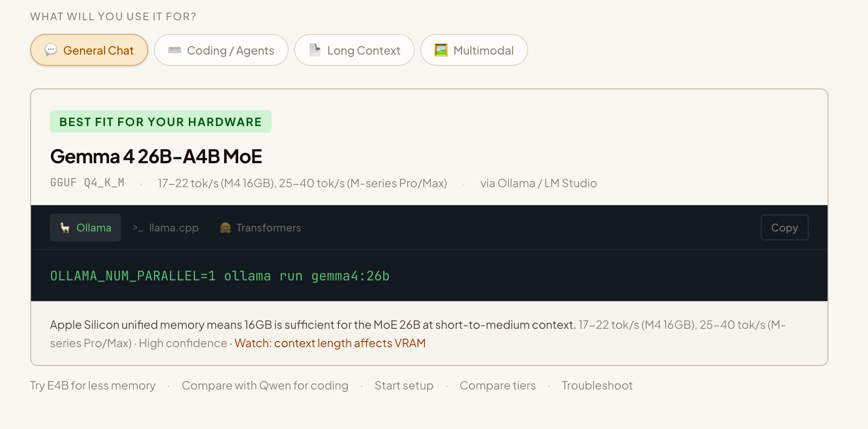Copy the Ollama run command
The image size is (868, 429).
784,227
